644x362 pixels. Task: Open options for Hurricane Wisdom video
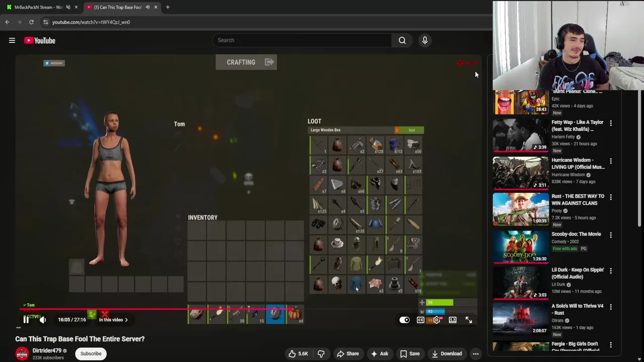[611, 161]
